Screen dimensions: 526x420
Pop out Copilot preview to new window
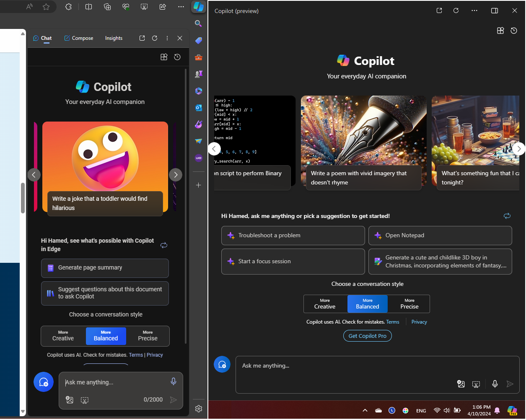point(439,10)
